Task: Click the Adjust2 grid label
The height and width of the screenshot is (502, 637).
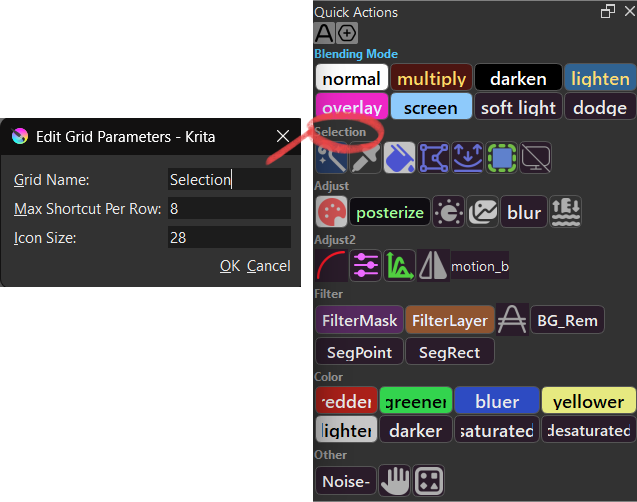Action: [335, 240]
